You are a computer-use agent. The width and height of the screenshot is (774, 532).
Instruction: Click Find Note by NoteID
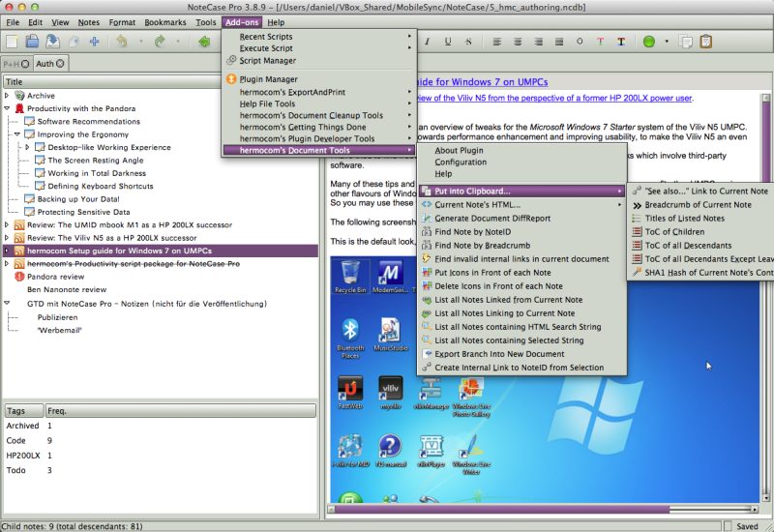click(521, 232)
